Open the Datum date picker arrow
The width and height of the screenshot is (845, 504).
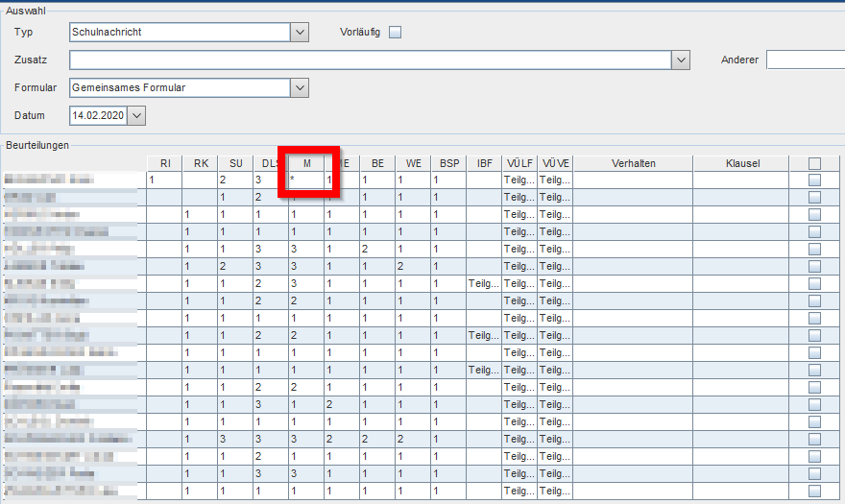[136, 115]
